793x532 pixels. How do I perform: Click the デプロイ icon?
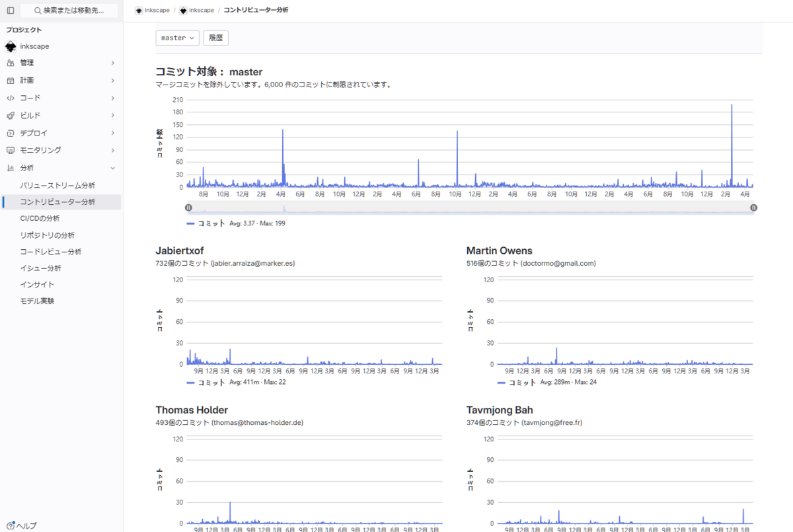10,133
